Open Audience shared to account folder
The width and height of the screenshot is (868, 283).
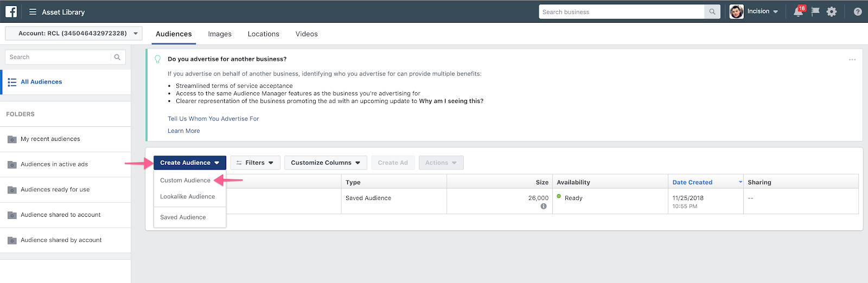coord(65,215)
